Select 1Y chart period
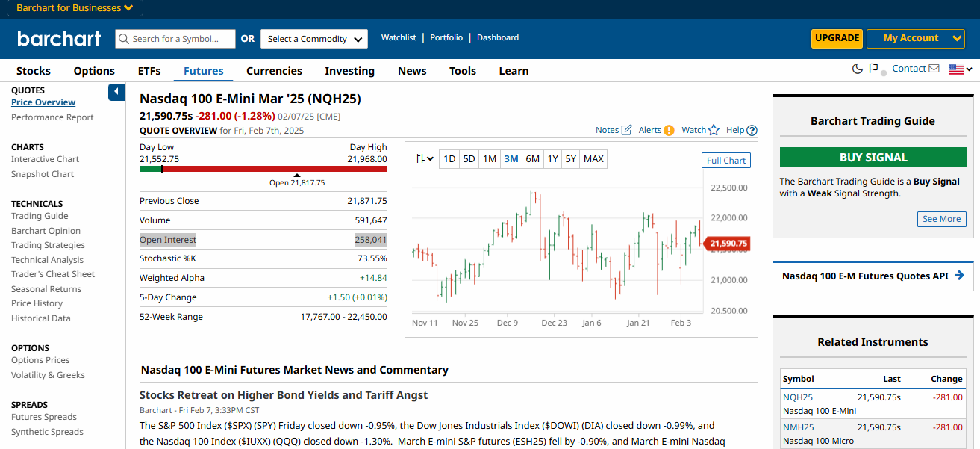 (552, 159)
